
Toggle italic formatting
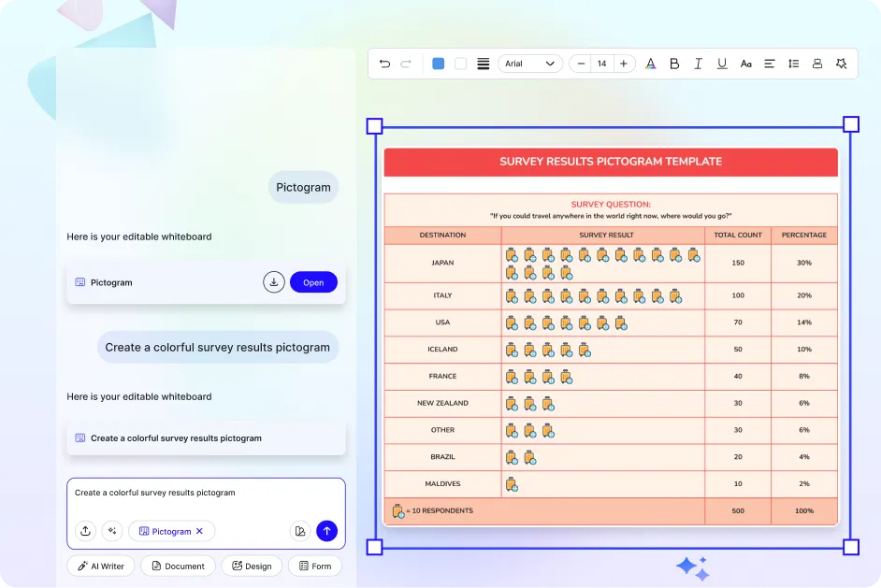698,64
